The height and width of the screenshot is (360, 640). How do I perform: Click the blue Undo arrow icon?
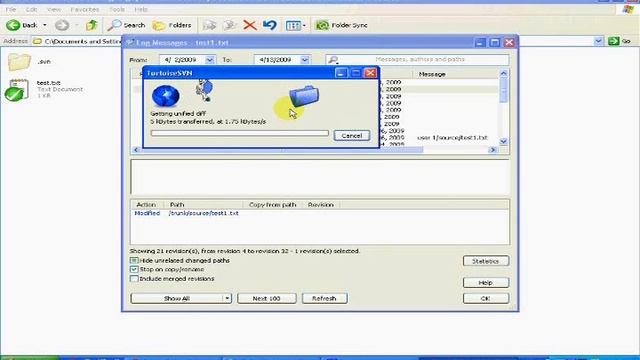(x=270, y=25)
